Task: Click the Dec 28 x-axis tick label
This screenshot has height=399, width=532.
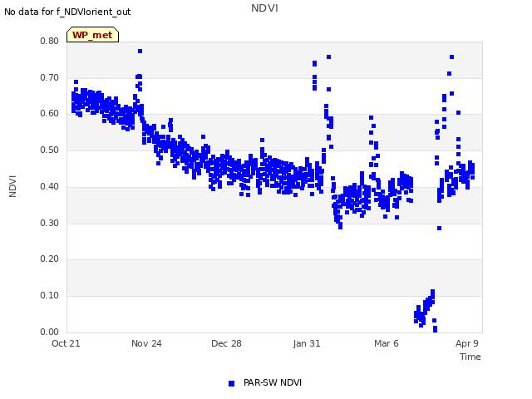Action: (226, 343)
